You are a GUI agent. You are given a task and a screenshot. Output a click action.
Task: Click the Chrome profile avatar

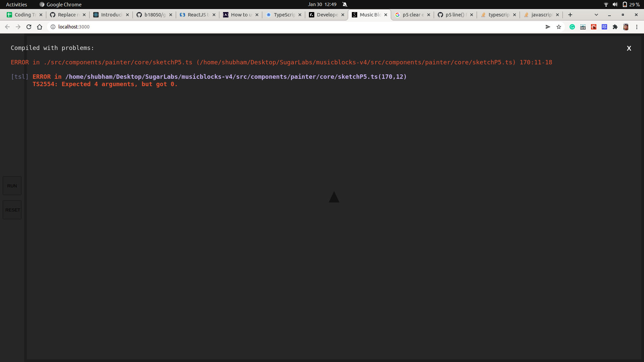[x=626, y=27]
